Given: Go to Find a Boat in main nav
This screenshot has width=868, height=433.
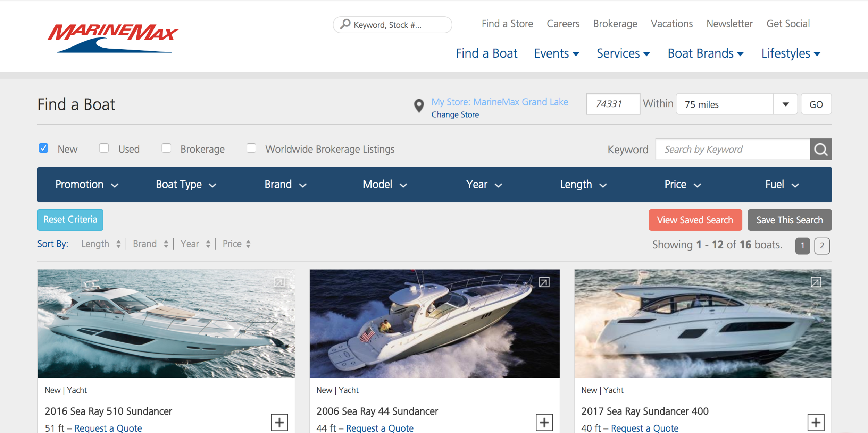Looking at the screenshot, I should pos(486,53).
